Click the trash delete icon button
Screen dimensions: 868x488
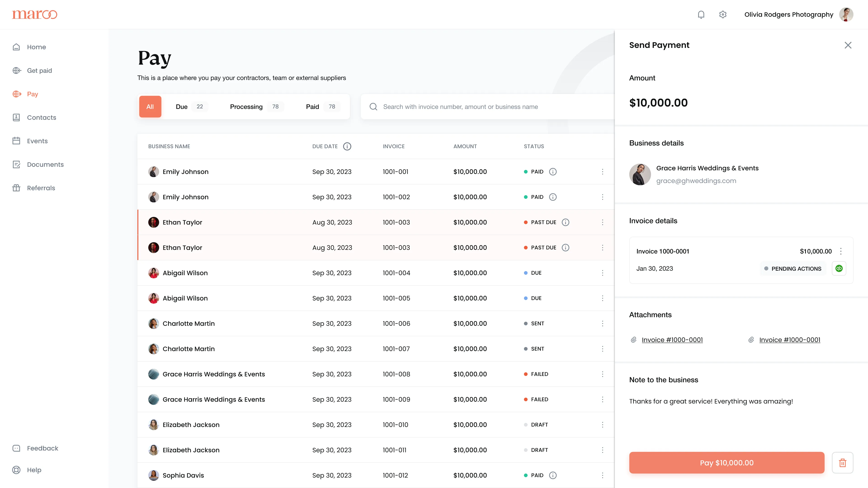coord(842,463)
